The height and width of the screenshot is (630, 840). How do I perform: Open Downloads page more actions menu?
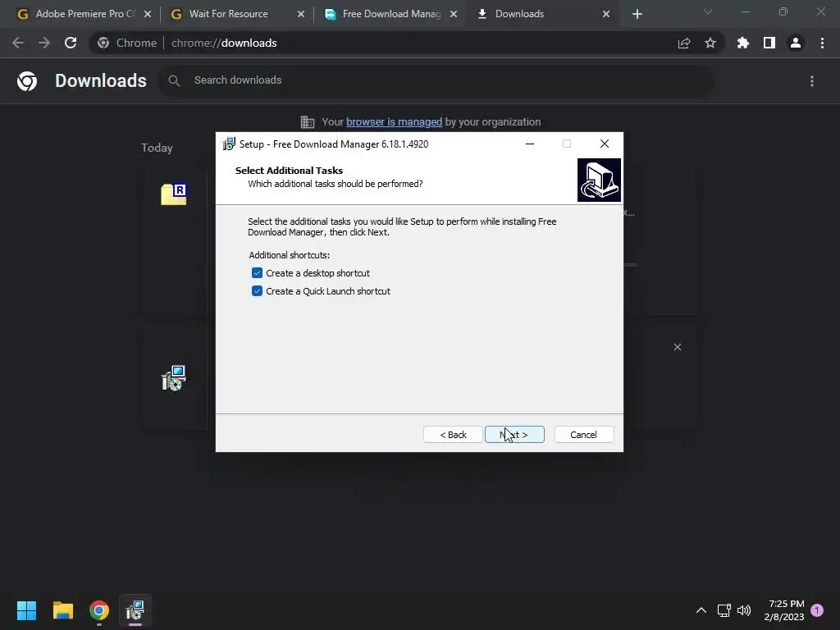(812, 81)
